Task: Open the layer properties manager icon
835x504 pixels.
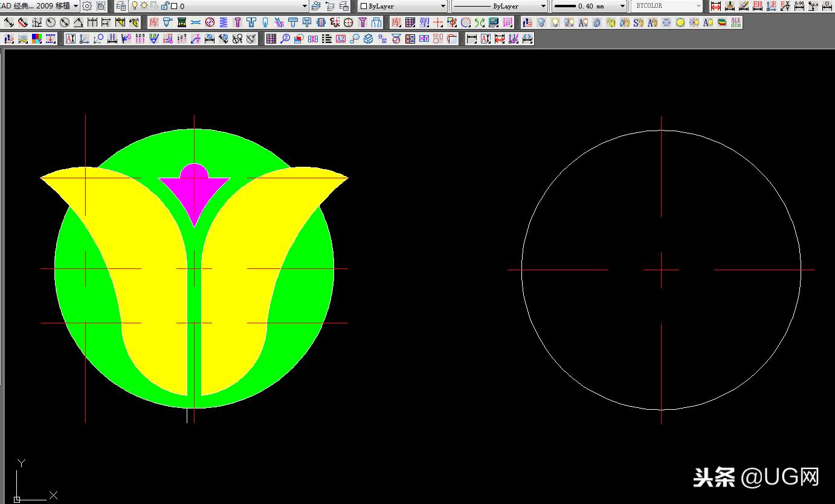Action: pos(121,6)
